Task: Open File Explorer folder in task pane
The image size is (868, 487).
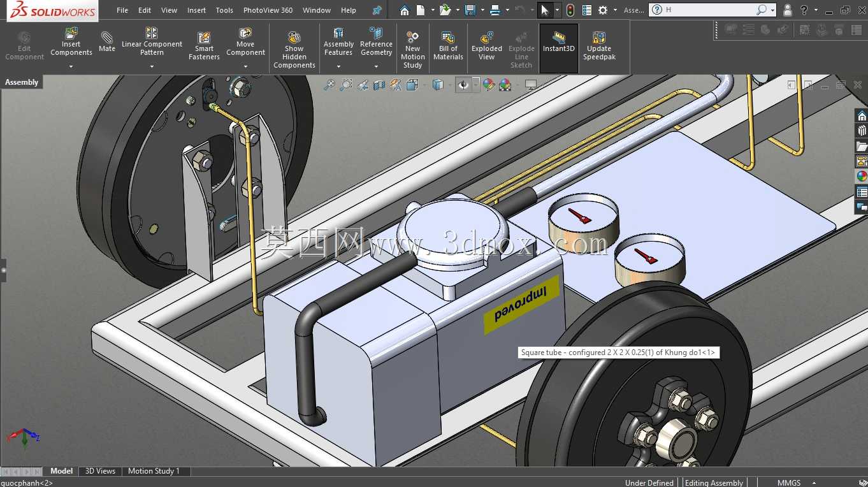Action: pyautogui.click(x=862, y=147)
